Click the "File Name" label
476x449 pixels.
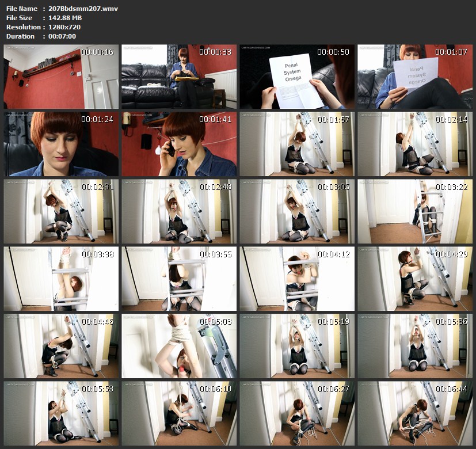click(x=21, y=9)
